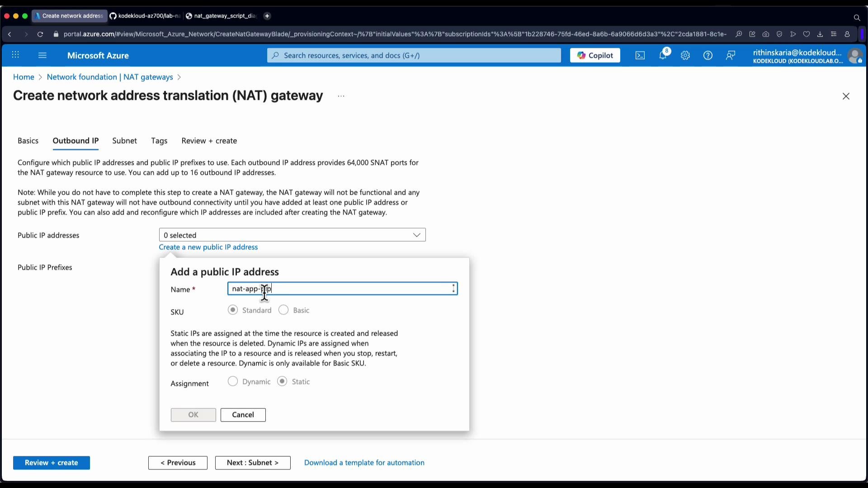868x488 pixels.
Task: Choose Dynamic assignment radio button
Action: 233,381
